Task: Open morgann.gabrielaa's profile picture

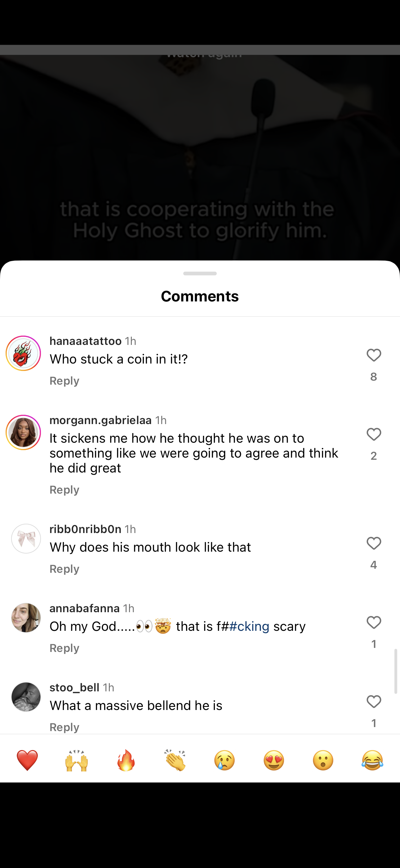Action: point(23,432)
